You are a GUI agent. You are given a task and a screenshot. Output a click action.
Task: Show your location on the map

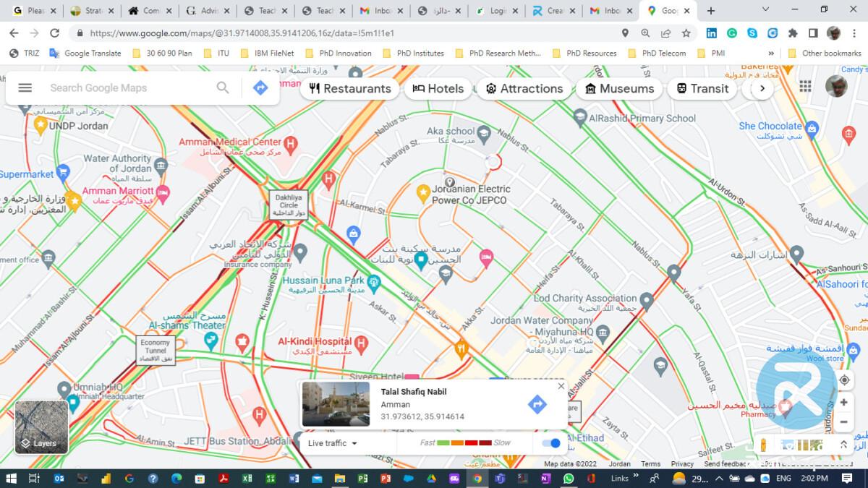coord(843,380)
